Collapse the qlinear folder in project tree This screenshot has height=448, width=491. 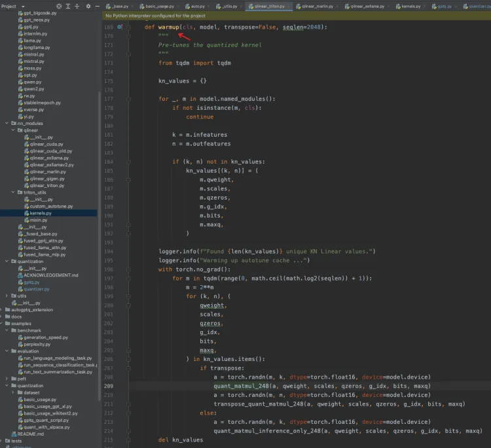[12, 130]
